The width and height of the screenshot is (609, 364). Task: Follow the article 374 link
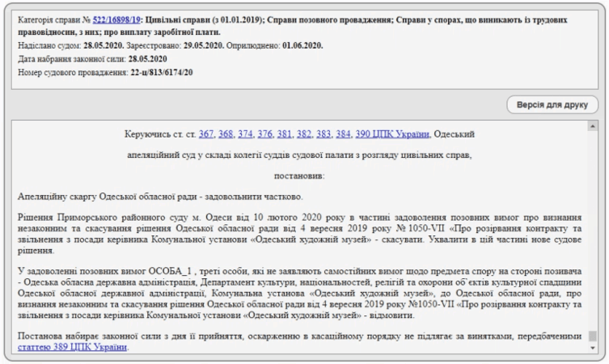pyautogui.click(x=246, y=133)
